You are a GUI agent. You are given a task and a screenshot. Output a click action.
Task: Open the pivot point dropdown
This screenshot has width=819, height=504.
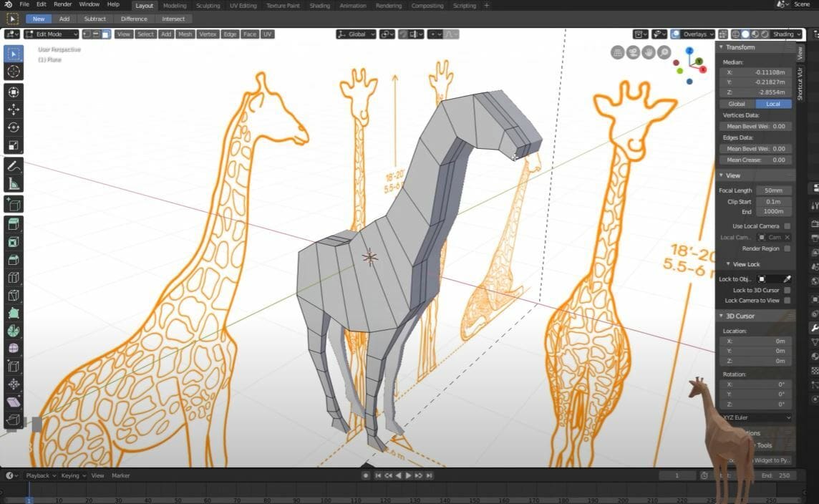click(387, 34)
